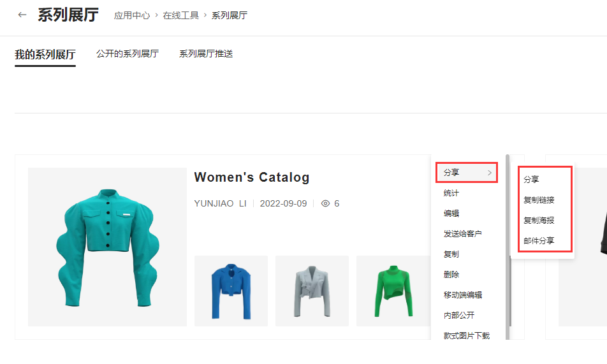Viewport: 607px width, 364px height.
Task: Click the back arrow icon
Action: coord(22,15)
